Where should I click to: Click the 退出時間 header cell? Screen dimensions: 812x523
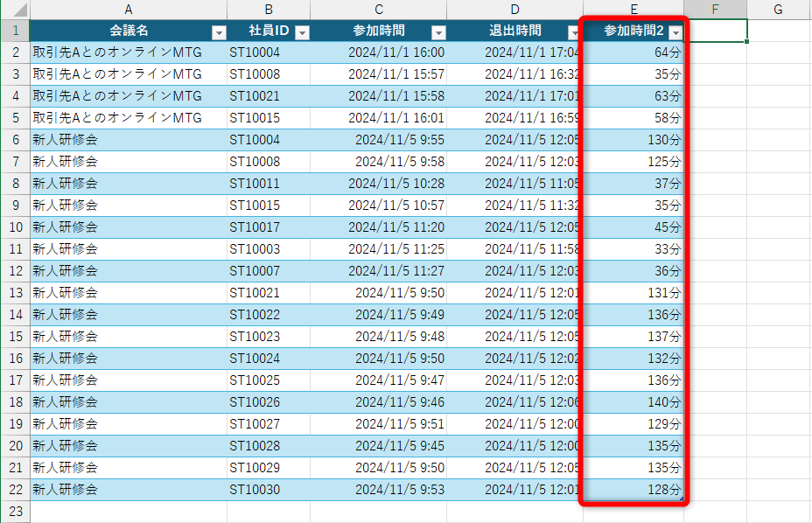coord(514,31)
